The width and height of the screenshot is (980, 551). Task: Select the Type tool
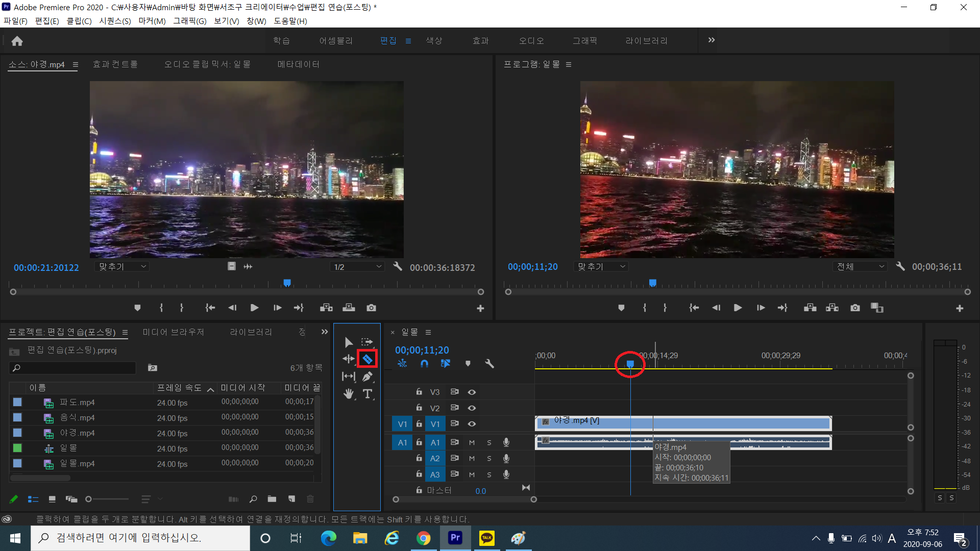click(367, 394)
